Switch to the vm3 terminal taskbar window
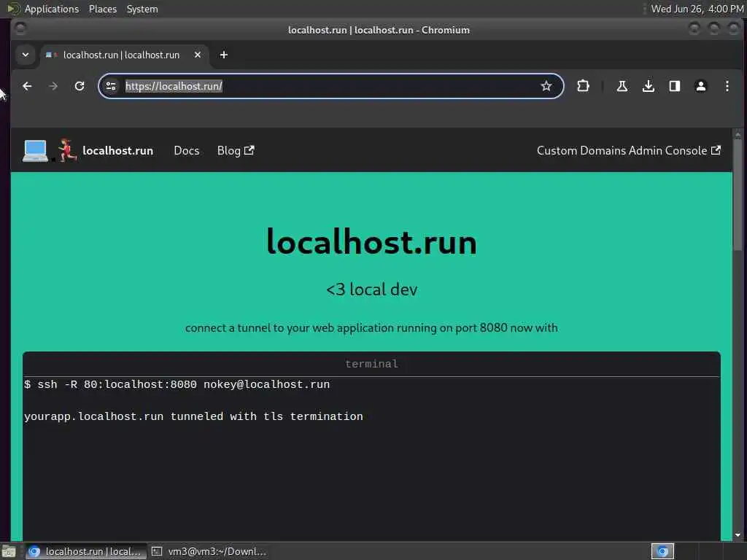The image size is (747, 560). [209, 551]
